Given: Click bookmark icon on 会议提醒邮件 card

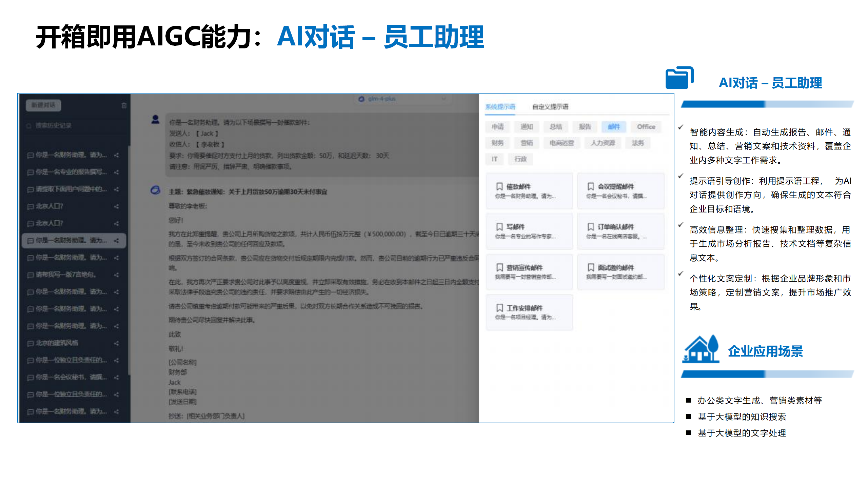Looking at the screenshot, I should (x=591, y=186).
